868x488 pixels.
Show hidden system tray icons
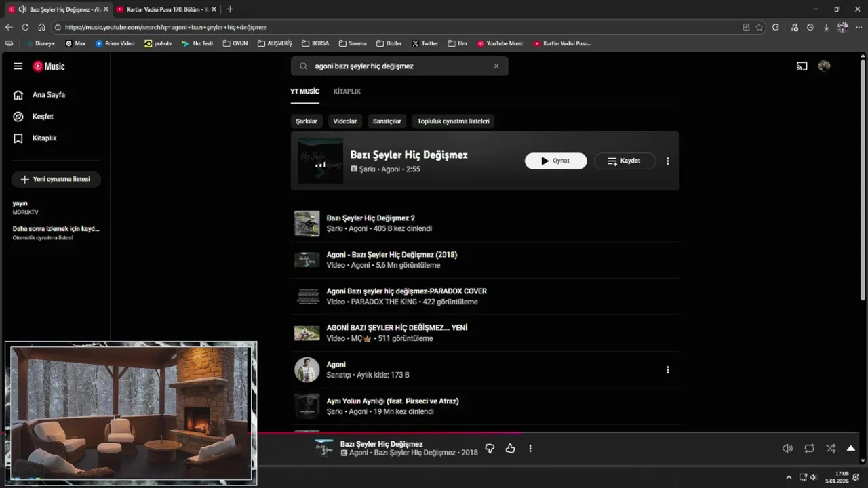(788, 477)
